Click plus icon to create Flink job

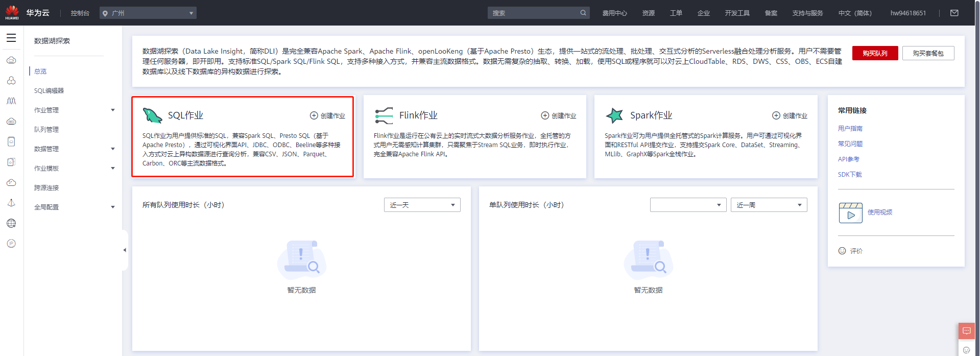click(x=545, y=115)
